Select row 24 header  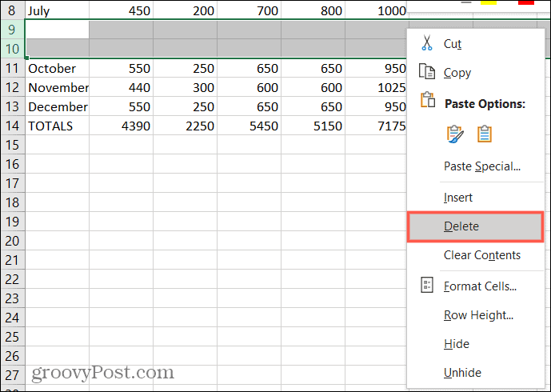click(13, 318)
